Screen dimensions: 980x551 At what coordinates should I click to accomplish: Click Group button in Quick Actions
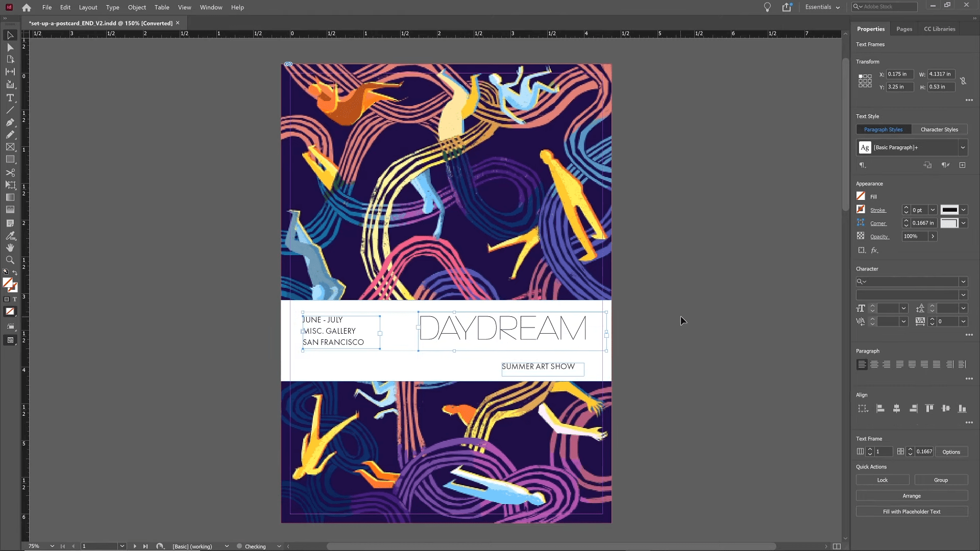pyautogui.click(x=941, y=480)
